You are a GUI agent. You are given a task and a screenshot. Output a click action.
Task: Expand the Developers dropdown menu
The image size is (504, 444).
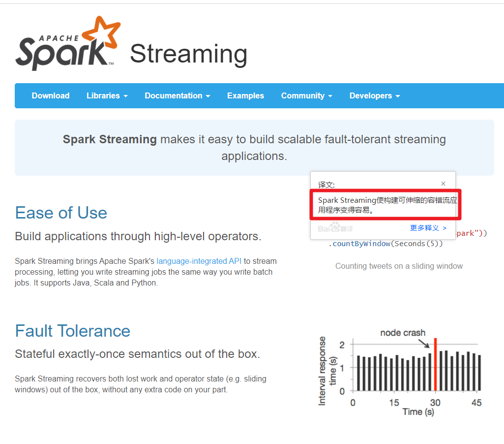[x=375, y=95]
